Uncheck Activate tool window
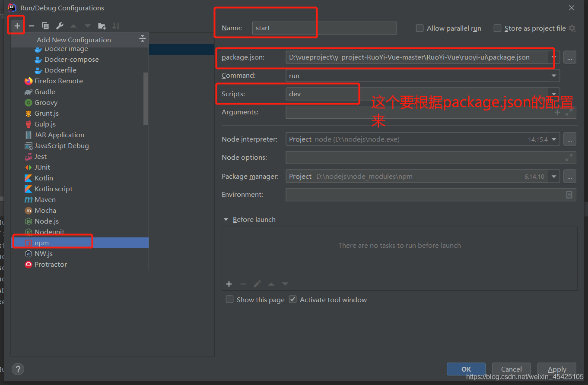The width and height of the screenshot is (588, 385). (292, 299)
